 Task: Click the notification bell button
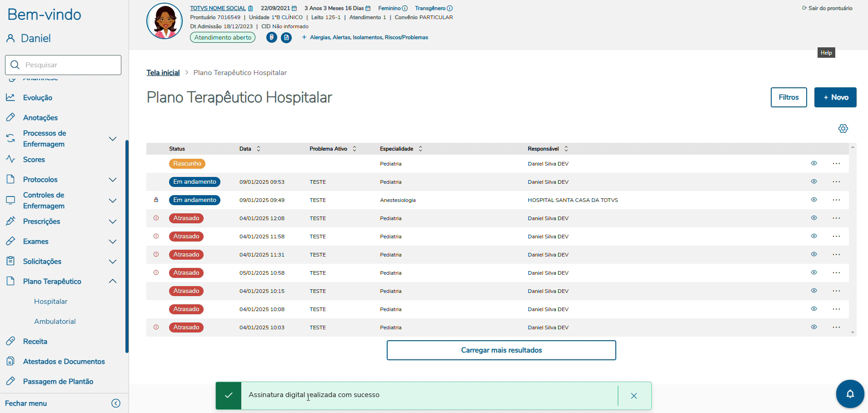click(x=850, y=394)
